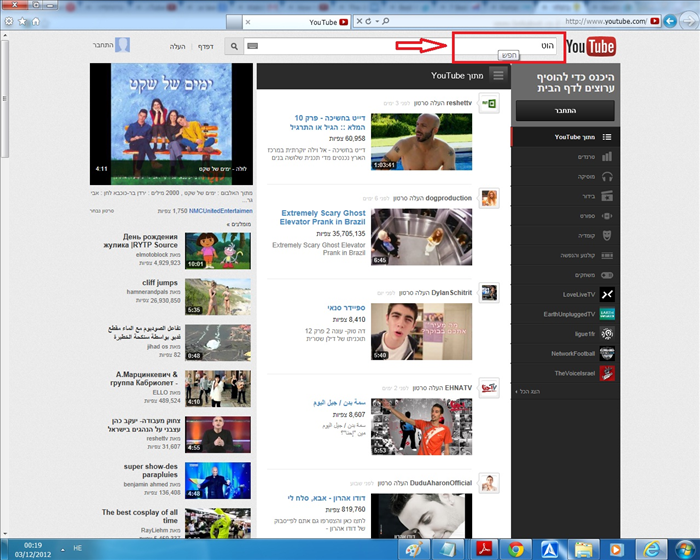Select the comedy category with mask icon

(x=565, y=235)
